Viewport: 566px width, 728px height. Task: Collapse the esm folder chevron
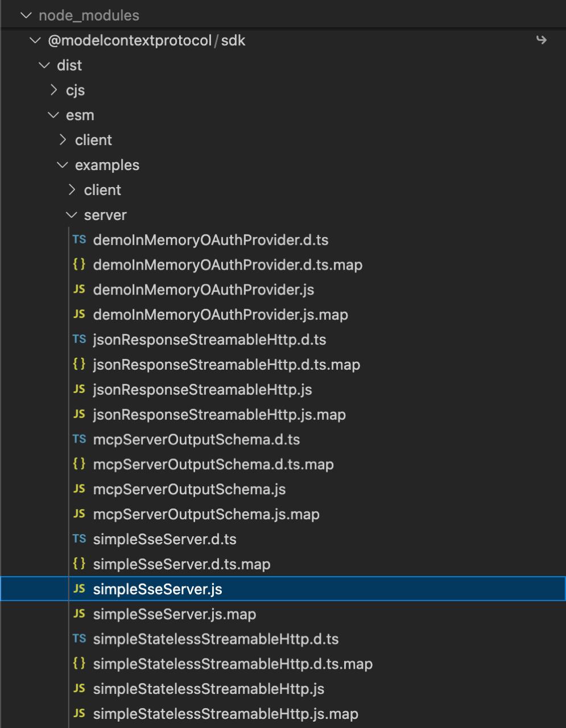(x=53, y=115)
